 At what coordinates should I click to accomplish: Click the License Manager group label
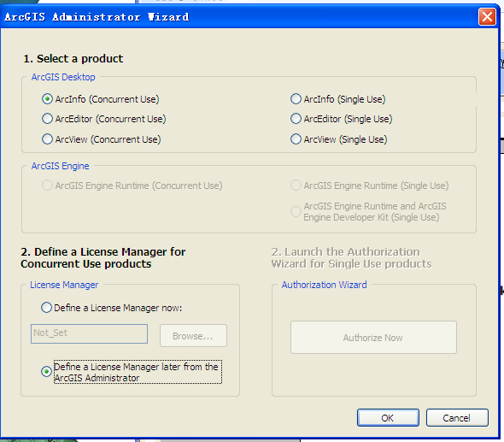pos(64,285)
